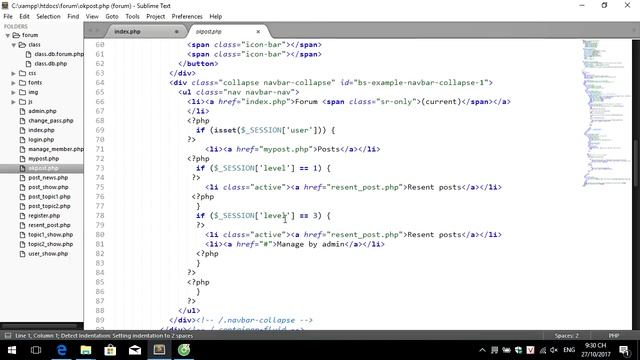Viewport: 640px width, 360px height.
Task: Open resent_post.php from the sidebar
Action: point(49,225)
